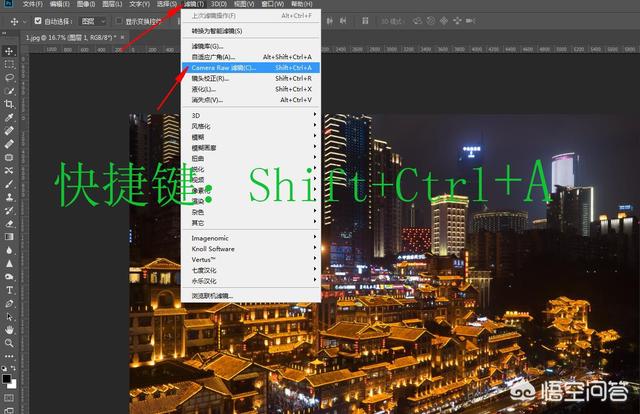Screen dimensions: 640x414
Task: Click the 3D pan diamond icon
Action: pyautogui.click(x=444, y=20)
